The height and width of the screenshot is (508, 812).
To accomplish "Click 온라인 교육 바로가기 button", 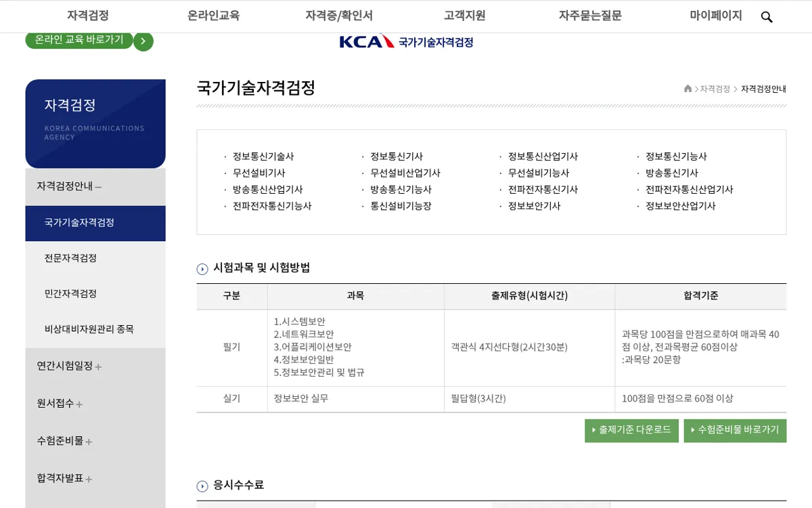I will (79, 40).
